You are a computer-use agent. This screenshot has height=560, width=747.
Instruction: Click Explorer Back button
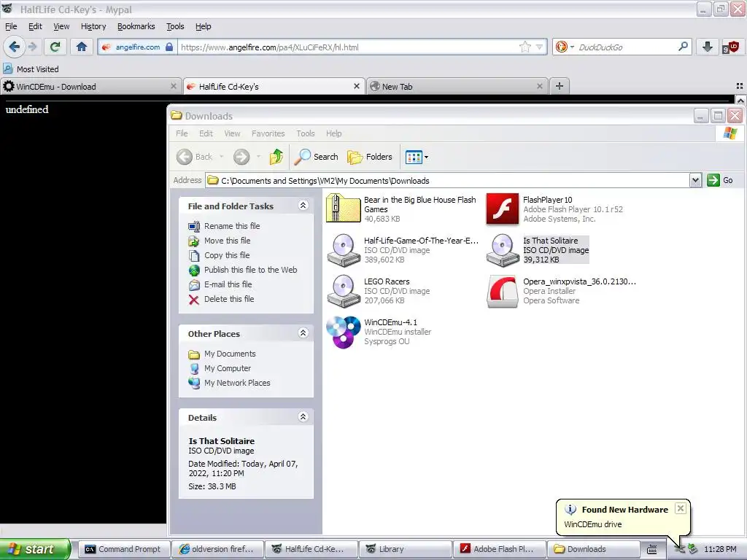[195, 157]
